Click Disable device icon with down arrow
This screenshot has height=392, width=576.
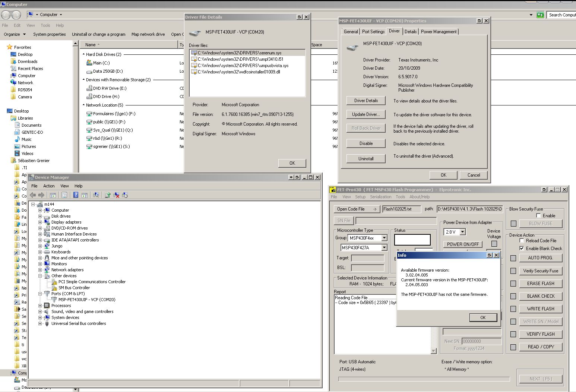click(125, 195)
